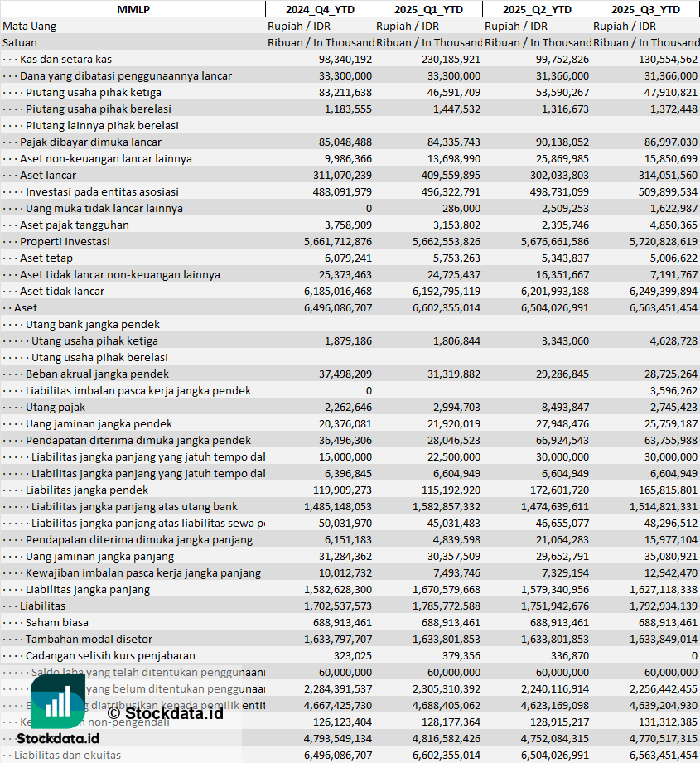Select Dana yang dibatasi penggunaannya lancar label

point(126,76)
